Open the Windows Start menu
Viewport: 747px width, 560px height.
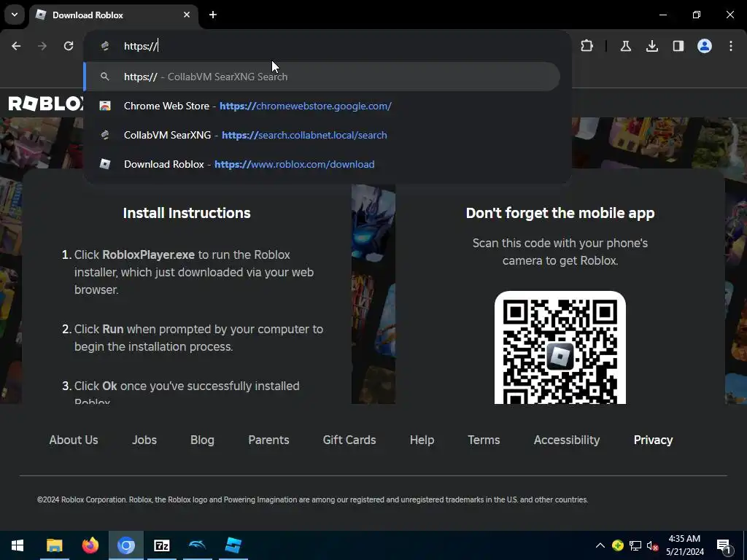pyautogui.click(x=18, y=545)
